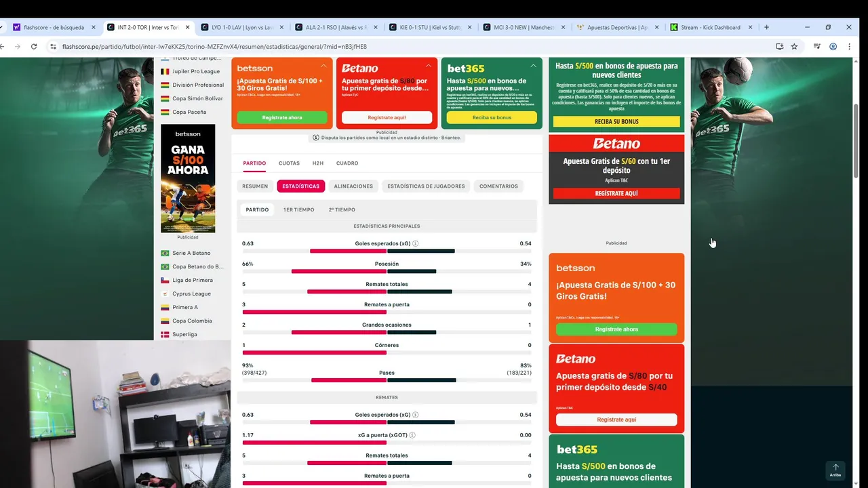Click the Bolivia flag for División Profesional
The height and width of the screenshot is (488, 868).
point(165,85)
